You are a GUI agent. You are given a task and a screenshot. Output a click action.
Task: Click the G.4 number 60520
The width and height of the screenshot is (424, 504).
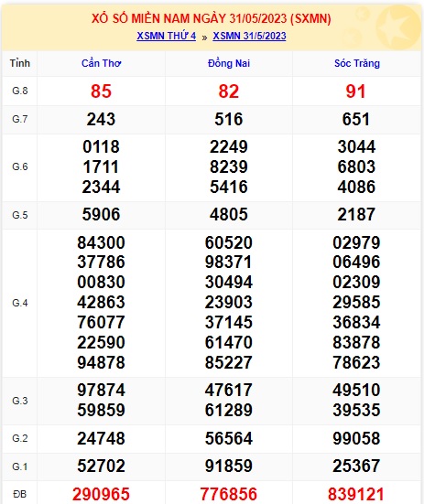pyautogui.click(x=229, y=242)
